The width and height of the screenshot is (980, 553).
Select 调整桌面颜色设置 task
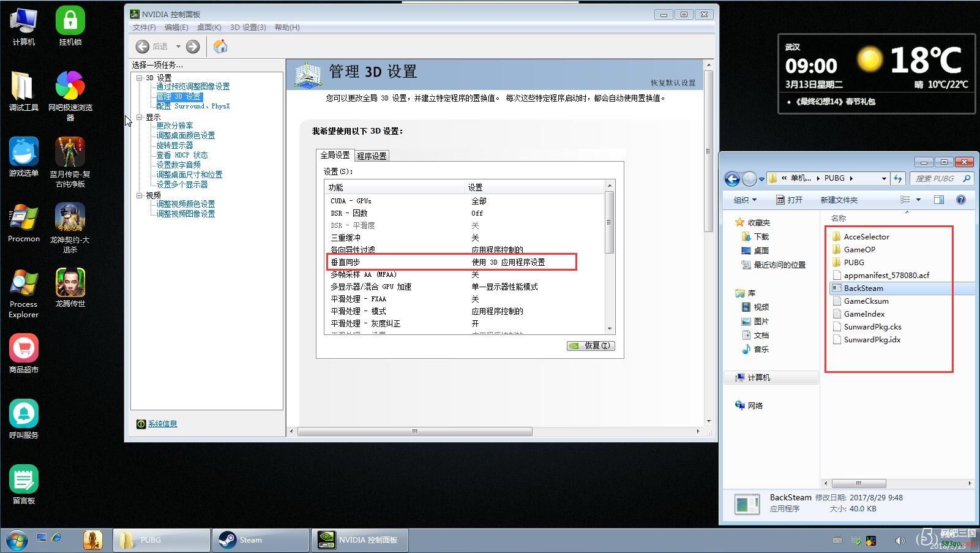(185, 136)
